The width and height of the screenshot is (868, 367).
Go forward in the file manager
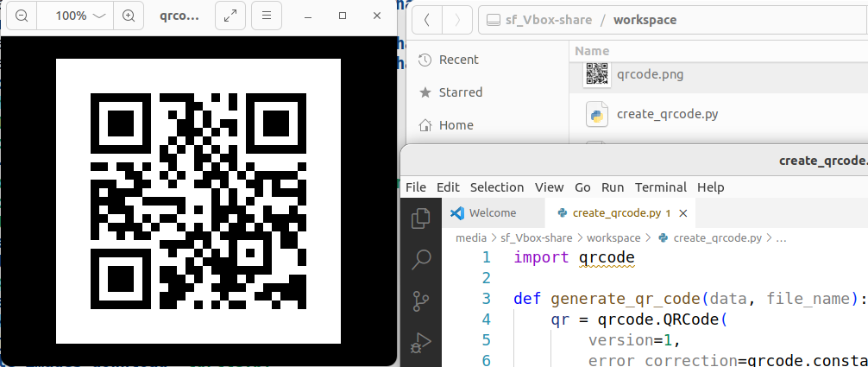457,20
